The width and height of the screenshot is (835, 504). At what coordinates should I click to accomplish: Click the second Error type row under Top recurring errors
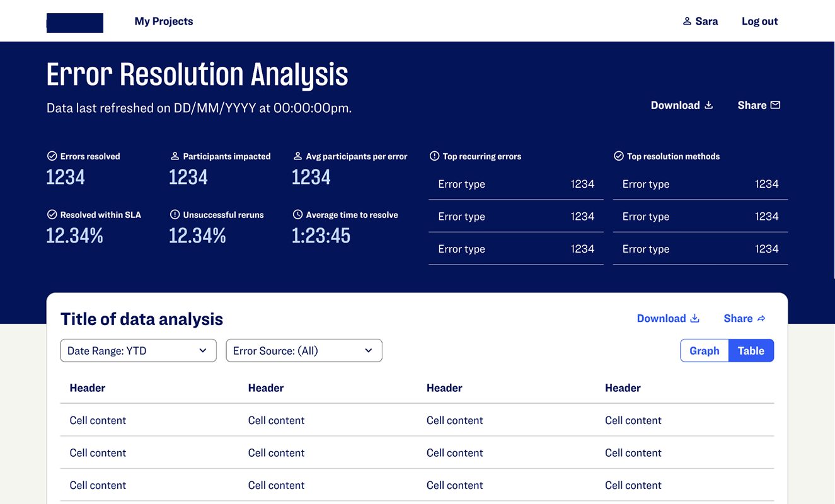[x=516, y=216]
